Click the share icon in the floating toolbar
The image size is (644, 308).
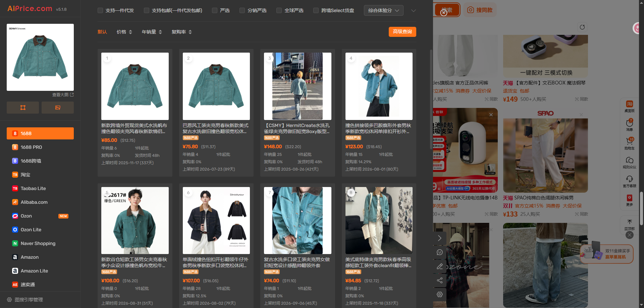[440, 281]
